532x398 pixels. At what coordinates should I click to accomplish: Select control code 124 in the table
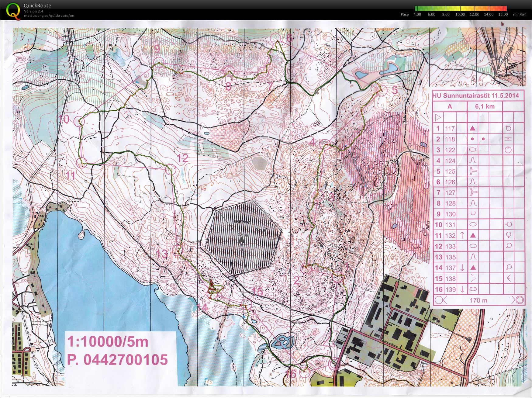[450, 161]
